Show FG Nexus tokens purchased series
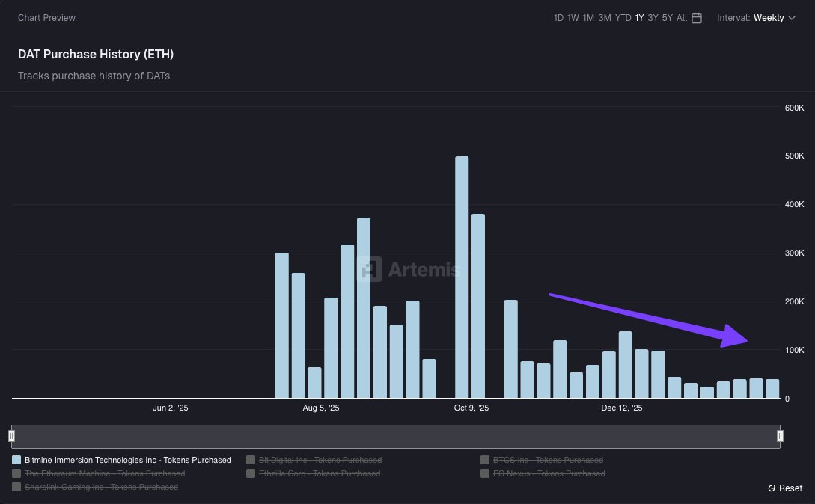815x504 pixels. [x=548, y=473]
